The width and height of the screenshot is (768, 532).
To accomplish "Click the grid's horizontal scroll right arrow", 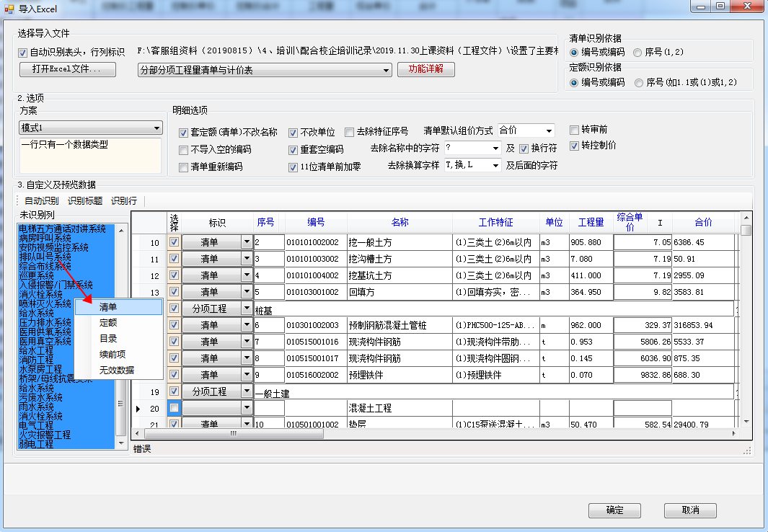I will (x=733, y=433).
